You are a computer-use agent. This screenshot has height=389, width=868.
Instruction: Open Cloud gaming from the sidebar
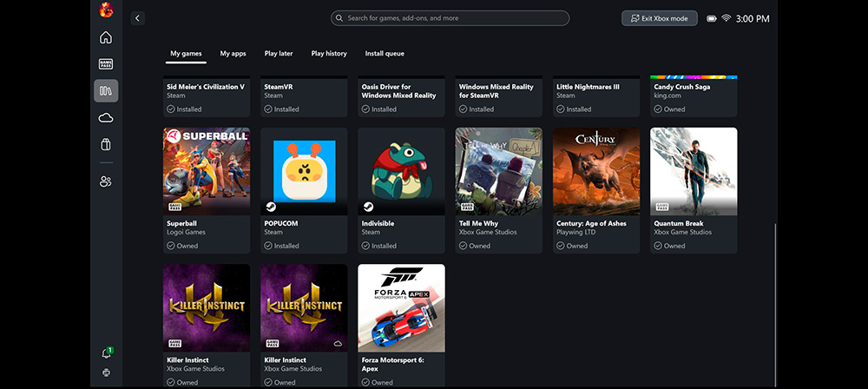(106, 117)
